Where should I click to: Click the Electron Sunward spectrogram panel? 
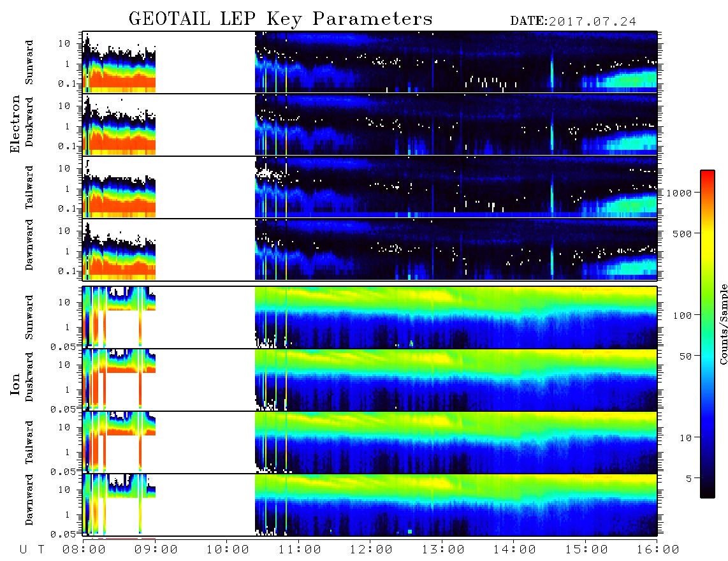[370, 62]
